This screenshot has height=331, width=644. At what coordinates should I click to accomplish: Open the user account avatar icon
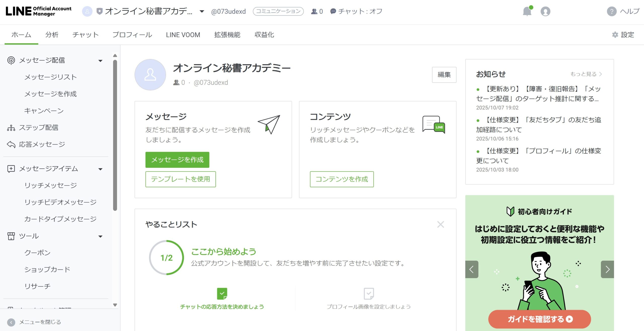pyautogui.click(x=545, y=12)
